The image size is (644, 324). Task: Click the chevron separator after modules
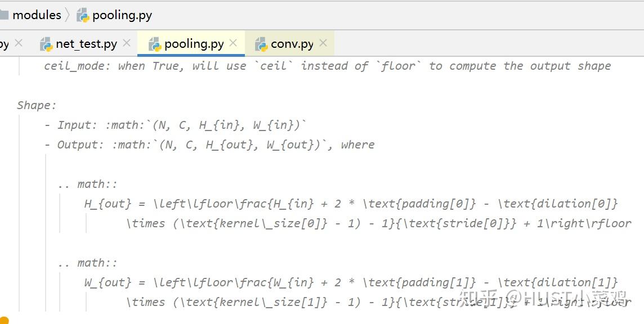68,15
